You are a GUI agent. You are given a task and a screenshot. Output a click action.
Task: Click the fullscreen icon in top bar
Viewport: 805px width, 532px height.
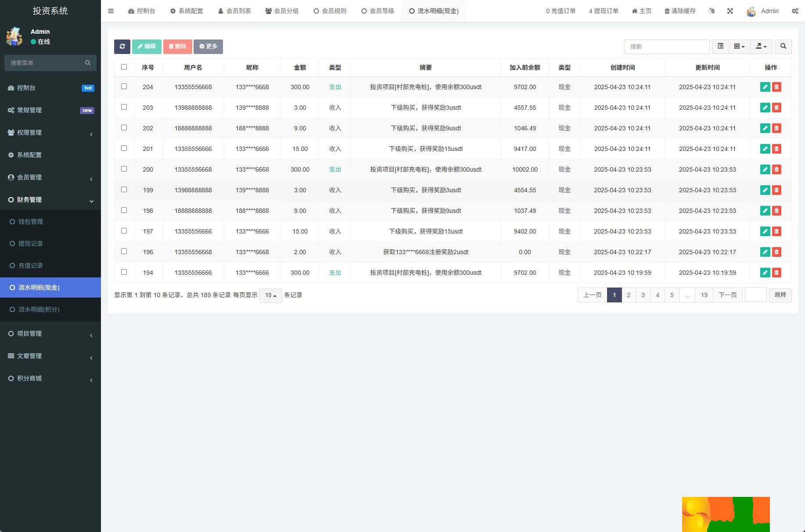730,11
